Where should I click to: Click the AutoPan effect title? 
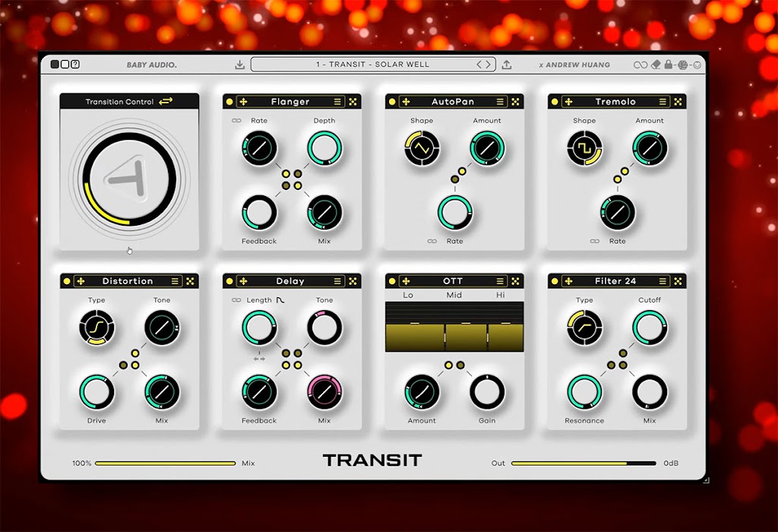click(x=453, y=102)
